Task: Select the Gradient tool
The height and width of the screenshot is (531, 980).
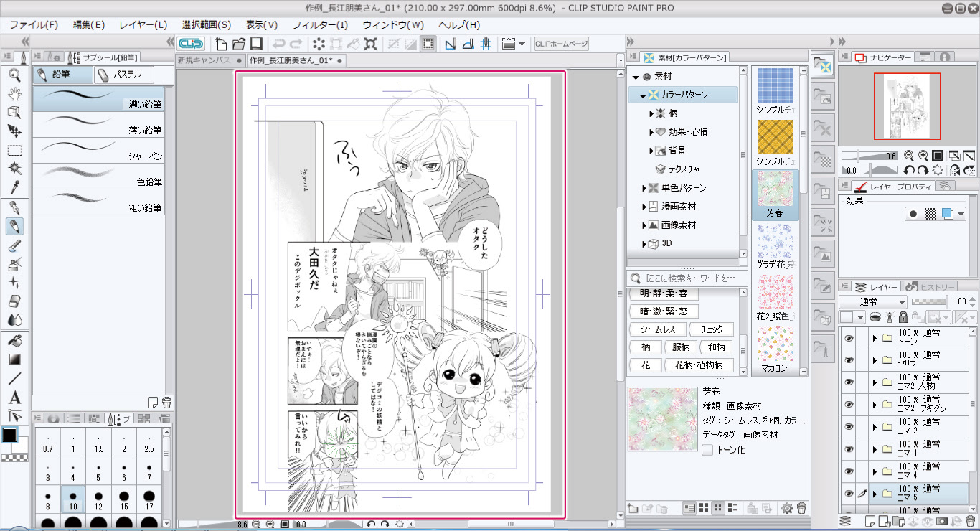Action: coord(14,359)
